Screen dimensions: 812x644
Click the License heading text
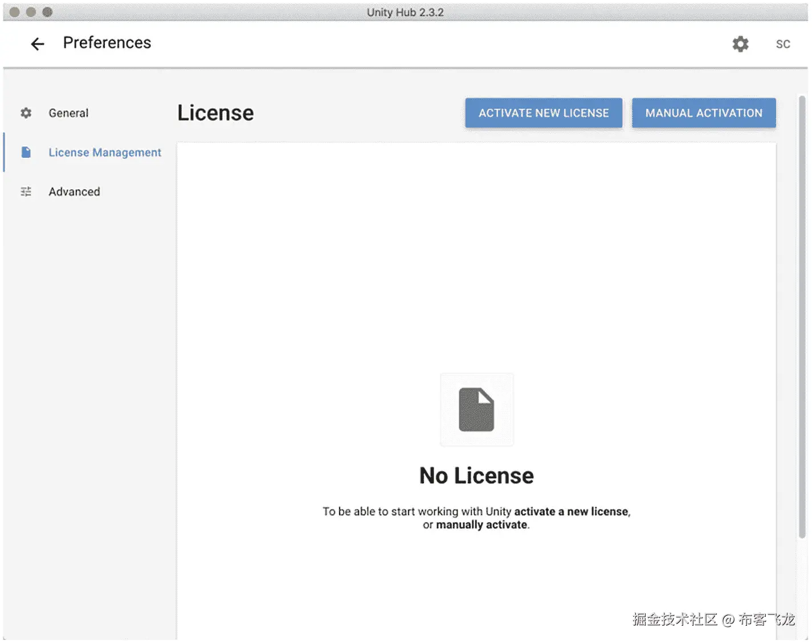(x=215, y=113)
